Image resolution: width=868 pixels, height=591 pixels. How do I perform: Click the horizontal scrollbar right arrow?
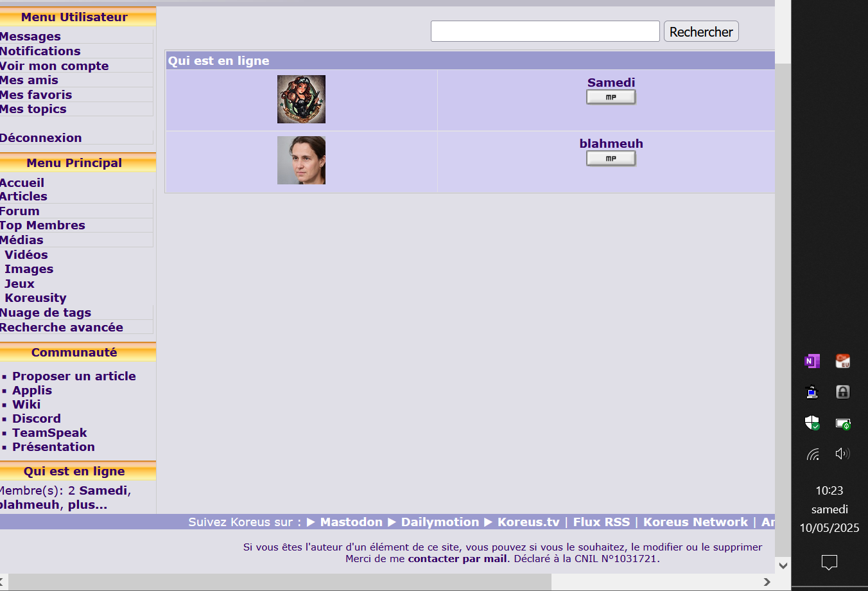pyautogui.click(x=767, y=582)
